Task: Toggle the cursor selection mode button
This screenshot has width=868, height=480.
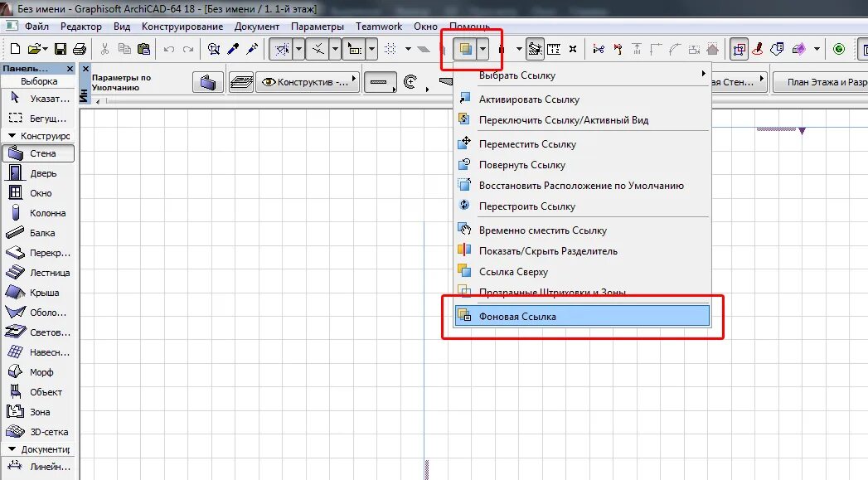Action: tap(354, 49)
